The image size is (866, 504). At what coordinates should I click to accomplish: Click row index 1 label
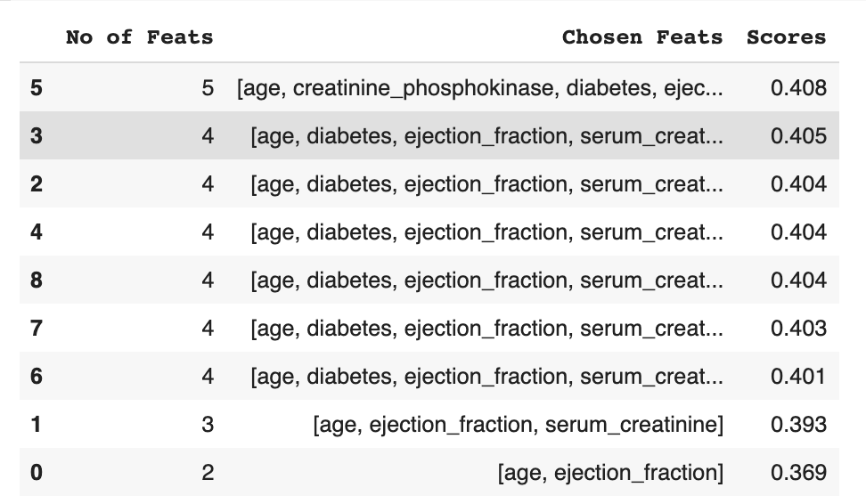click(36, 425)
